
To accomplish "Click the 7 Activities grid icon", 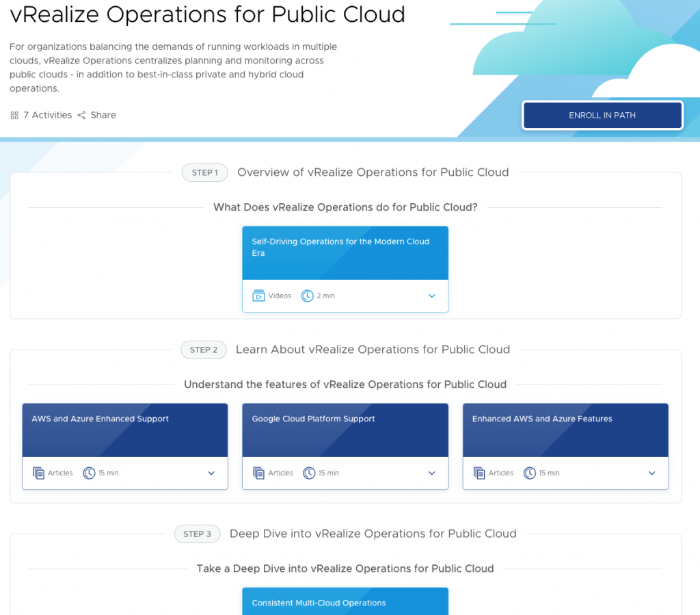I will coord(14,116).
